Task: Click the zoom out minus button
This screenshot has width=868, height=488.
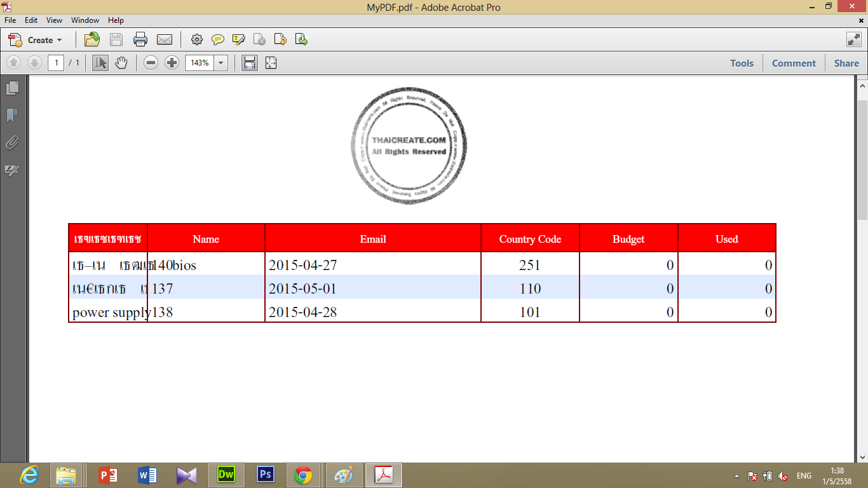Action: pyautogui.click(x=151, y=63)
